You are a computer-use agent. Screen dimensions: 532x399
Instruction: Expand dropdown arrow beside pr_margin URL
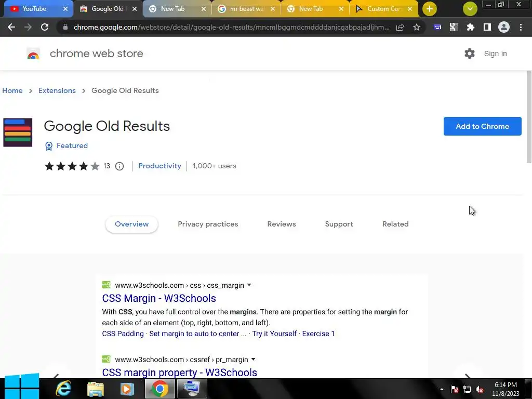coord(253,360)
